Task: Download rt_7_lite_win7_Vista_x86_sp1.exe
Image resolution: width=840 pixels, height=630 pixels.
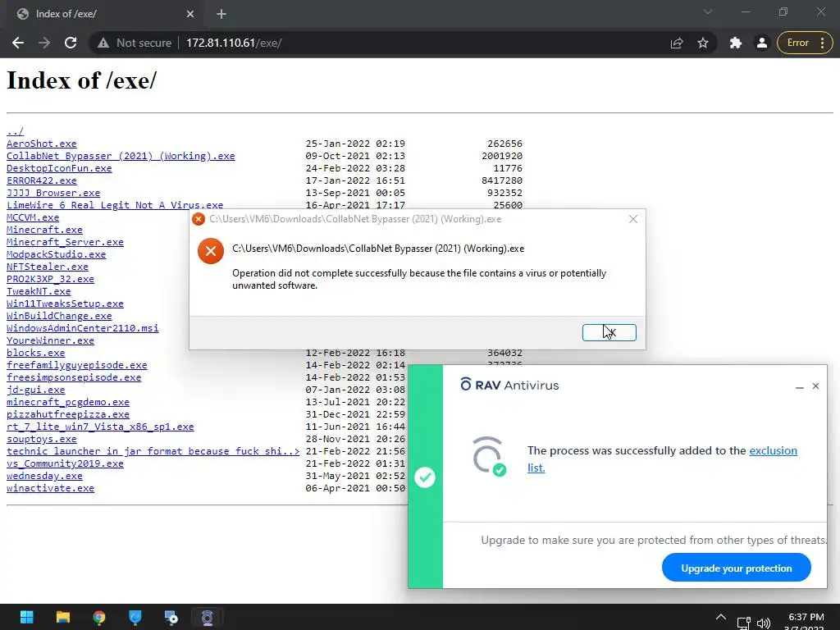Action: (100, 427)
